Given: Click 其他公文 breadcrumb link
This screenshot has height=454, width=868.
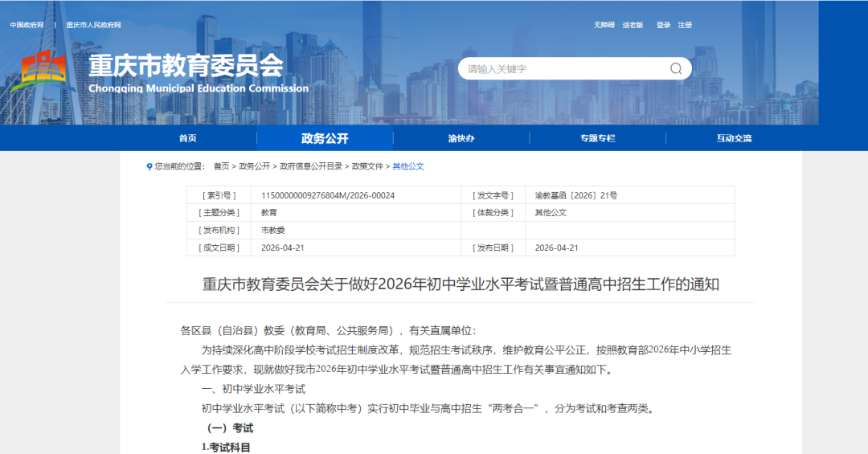Looking at the screenshot, I should pyautogui.click(x=408, y=166).
